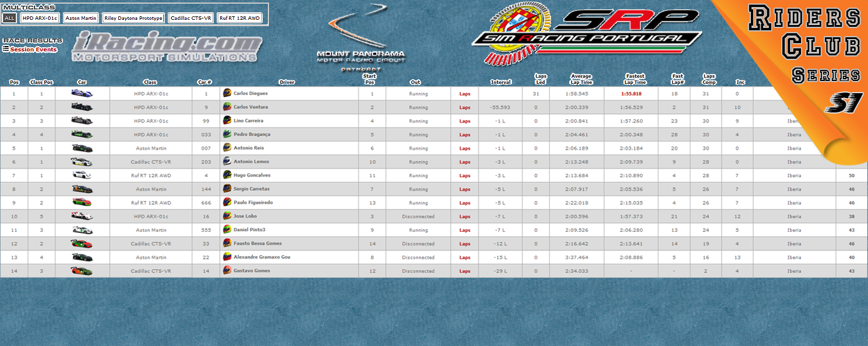The image size is (868, 346).
Task: Click Hugo Goncalves helmet icon
Action: (x=227, y=175)
